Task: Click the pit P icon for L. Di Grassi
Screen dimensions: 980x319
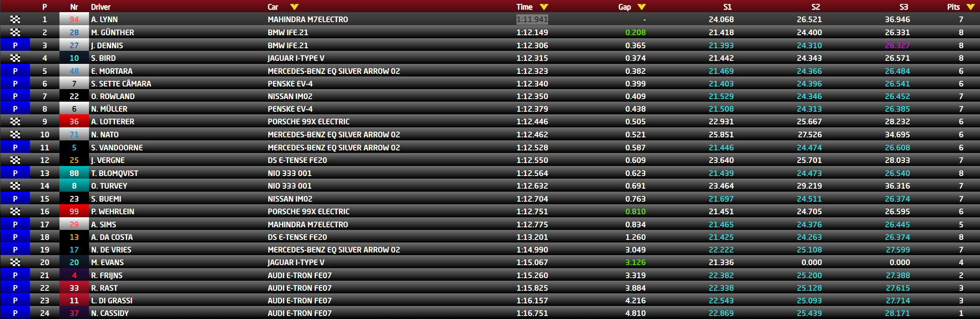Action: [15, 300]
